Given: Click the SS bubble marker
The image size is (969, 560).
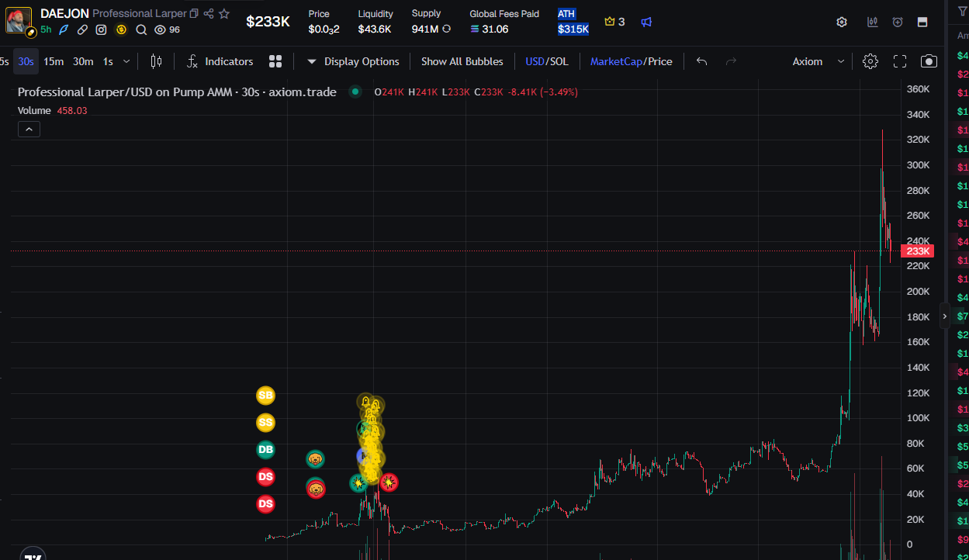Looking at the screenshot, I should (x=265, y=423).
